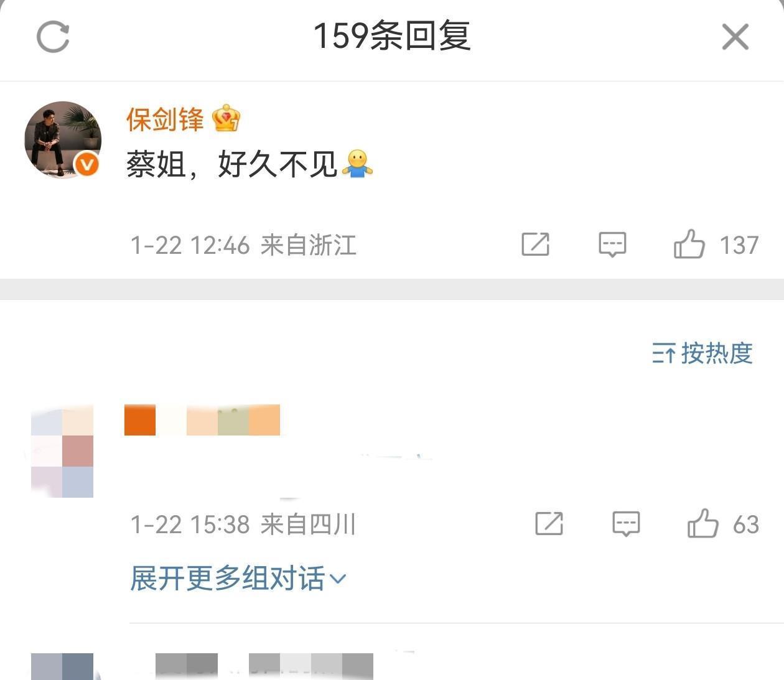Image resolution: width=784 pixels, height=680 pixels.
Task: Expand 展开更多组对话
Action: pyautogui.click(x=238, y=578)
